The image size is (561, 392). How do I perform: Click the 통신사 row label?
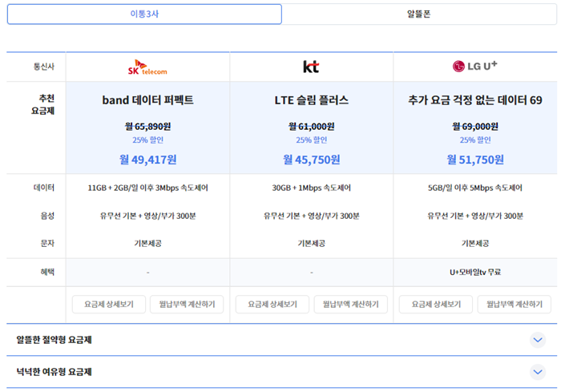[43, 67]
